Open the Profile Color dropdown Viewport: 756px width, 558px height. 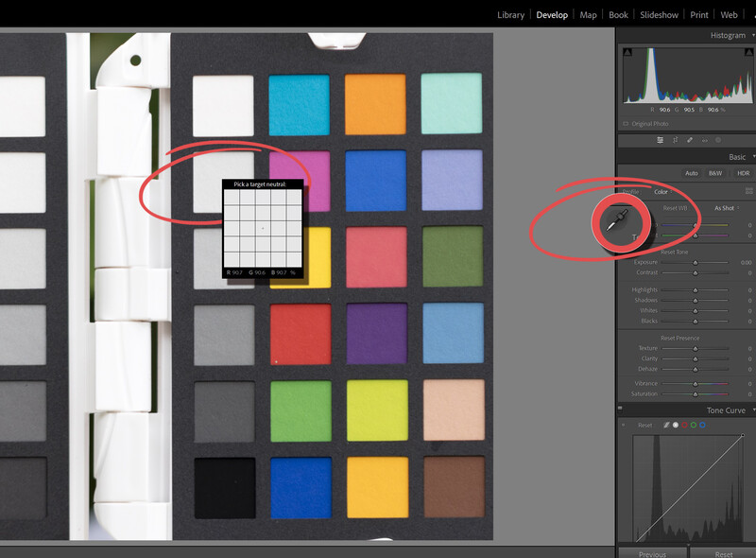(663, 192)
